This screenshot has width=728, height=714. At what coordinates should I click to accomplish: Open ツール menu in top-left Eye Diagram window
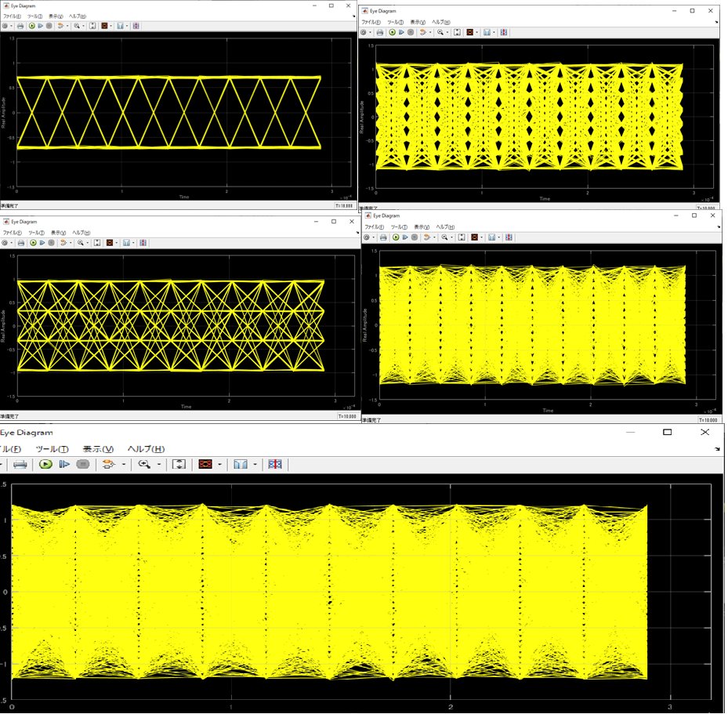34,16
